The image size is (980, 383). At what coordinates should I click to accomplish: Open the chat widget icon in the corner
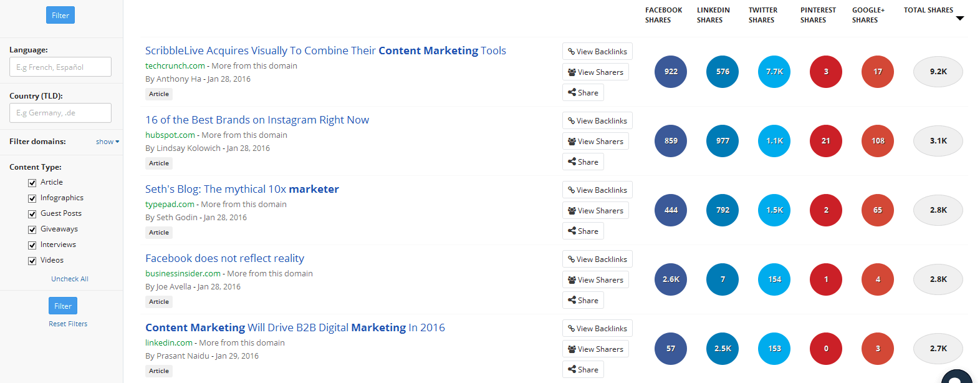click(957, 376)
